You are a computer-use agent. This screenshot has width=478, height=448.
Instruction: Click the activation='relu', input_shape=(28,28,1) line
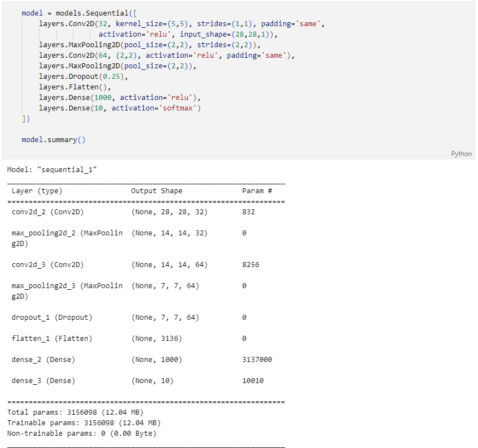click(188, 34)
